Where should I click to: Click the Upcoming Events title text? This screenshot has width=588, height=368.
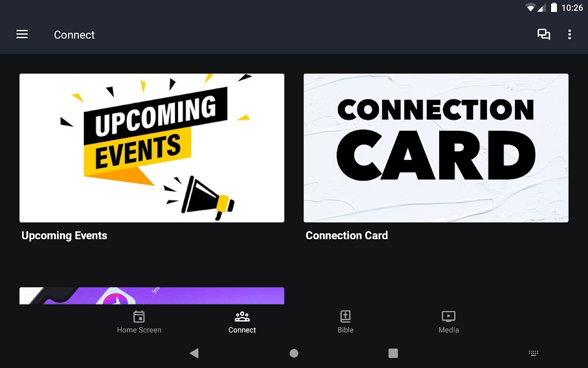click(64, 236)
